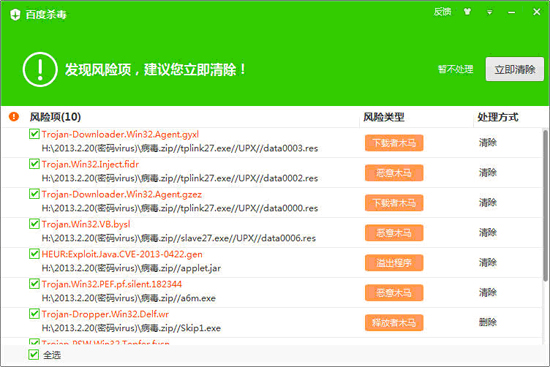
Task: Click the orange alert icon beside 风险项(10)
Action: coord(14,116)
